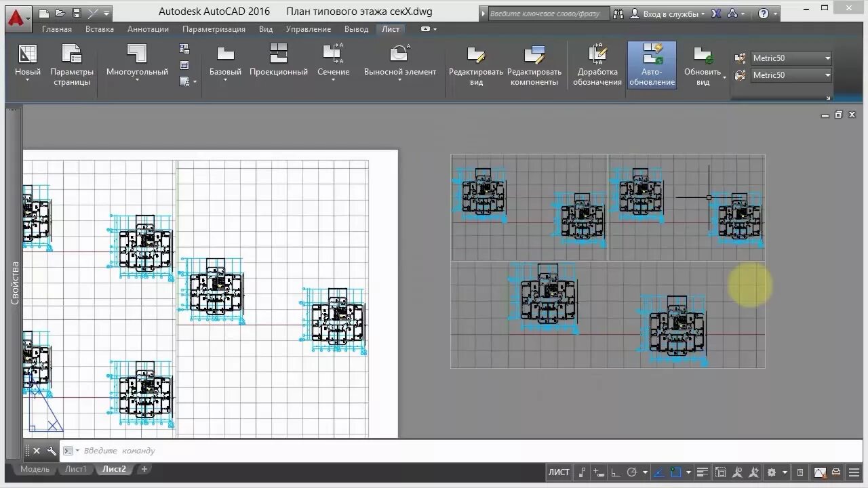The height and width of the screenshot is (488, 868).
Task: Click the command line wrench customize icon
Action: coord(51,451)
